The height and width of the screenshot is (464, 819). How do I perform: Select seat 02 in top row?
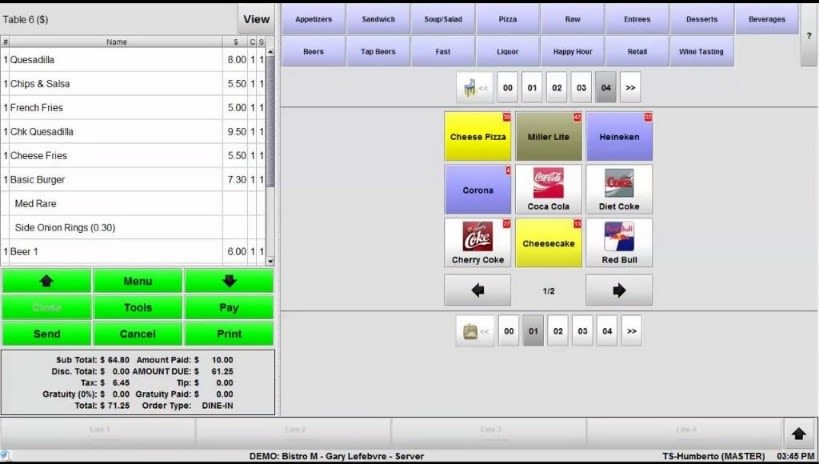[557, 88]
